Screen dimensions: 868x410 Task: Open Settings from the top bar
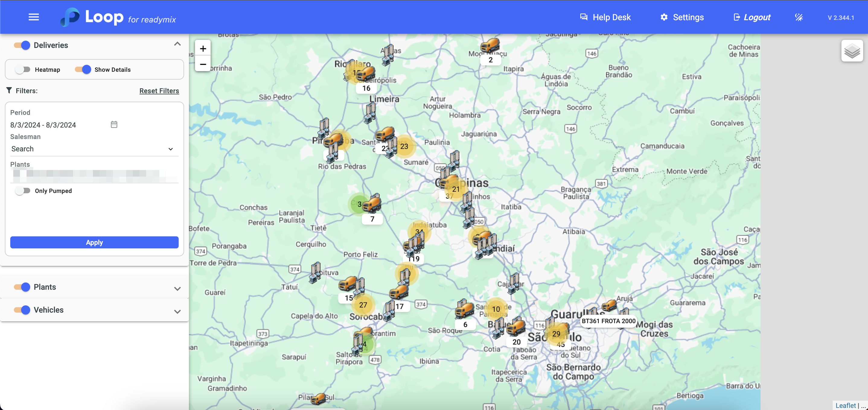[682, 17]
